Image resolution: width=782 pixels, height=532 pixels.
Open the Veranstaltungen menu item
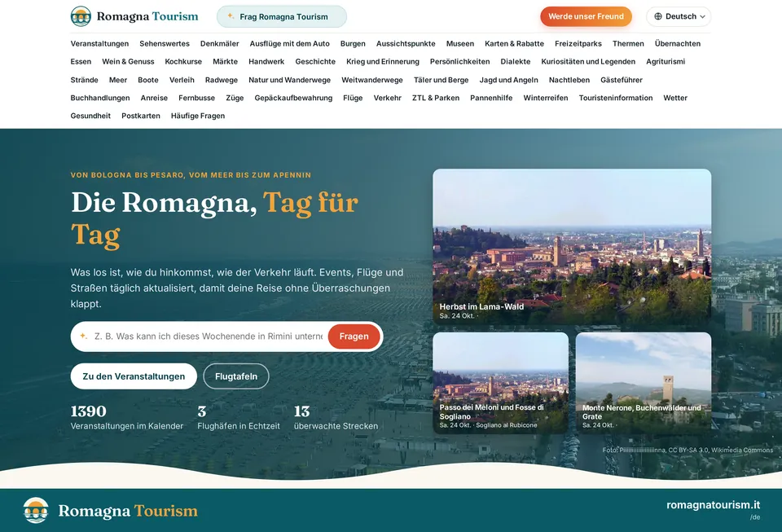coord(99,44)
